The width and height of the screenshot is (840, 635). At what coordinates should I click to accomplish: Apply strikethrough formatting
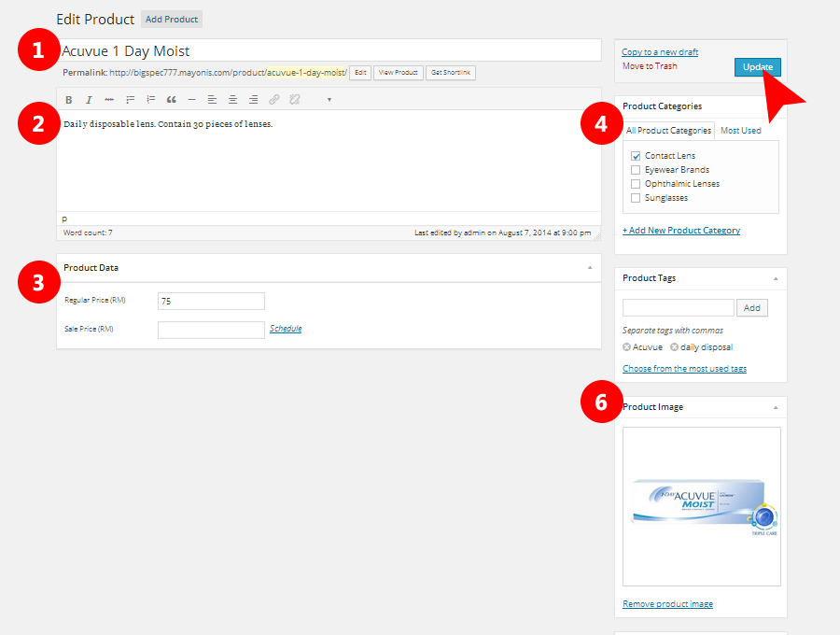point(109,100)
